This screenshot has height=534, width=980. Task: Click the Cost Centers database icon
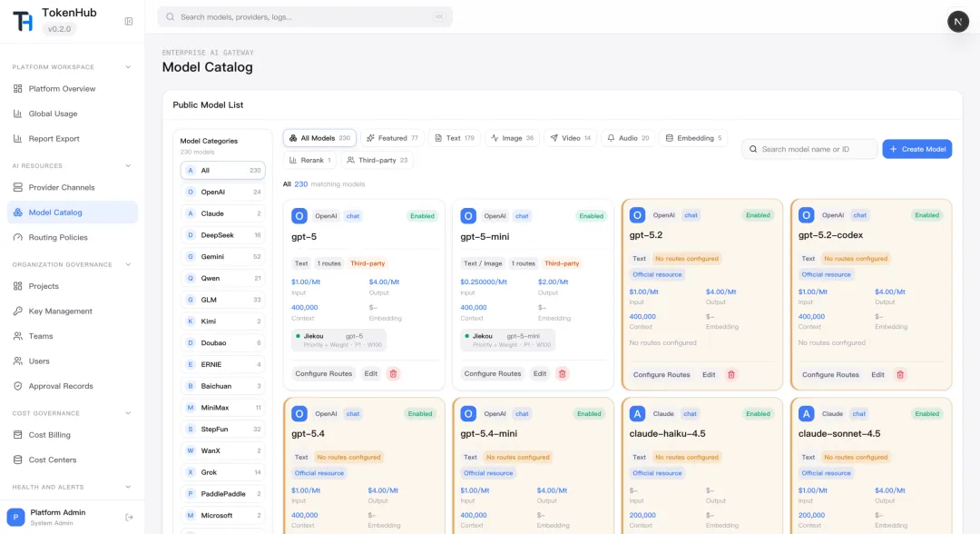click(17, 460)
